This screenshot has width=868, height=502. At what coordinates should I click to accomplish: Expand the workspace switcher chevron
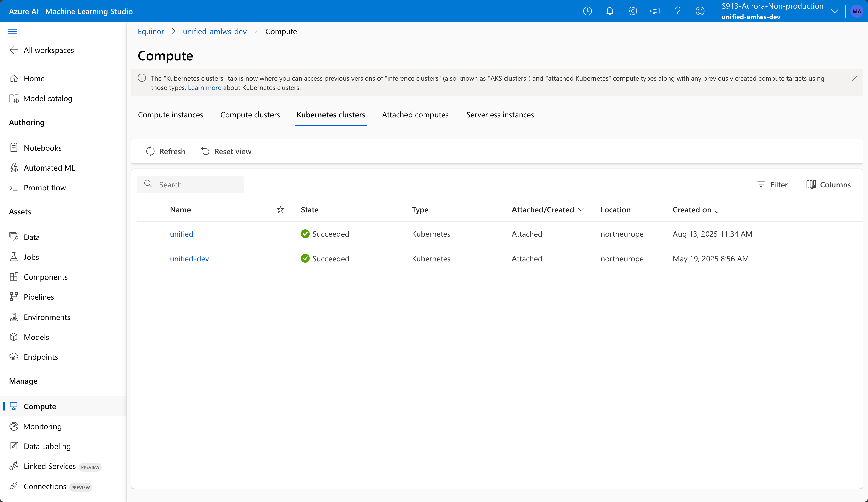[834, 11]
